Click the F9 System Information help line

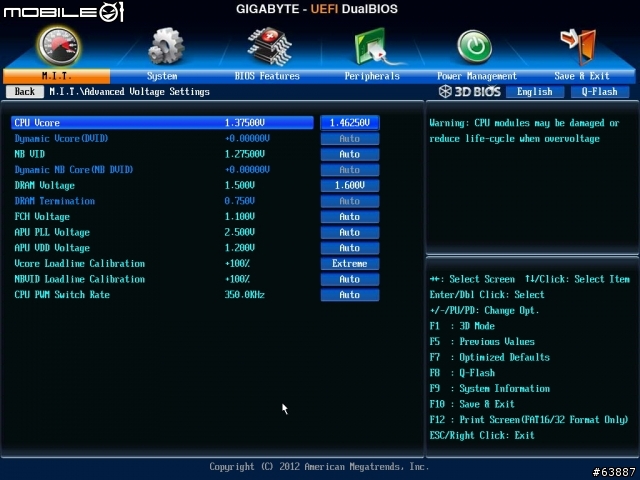pos(490,389)
